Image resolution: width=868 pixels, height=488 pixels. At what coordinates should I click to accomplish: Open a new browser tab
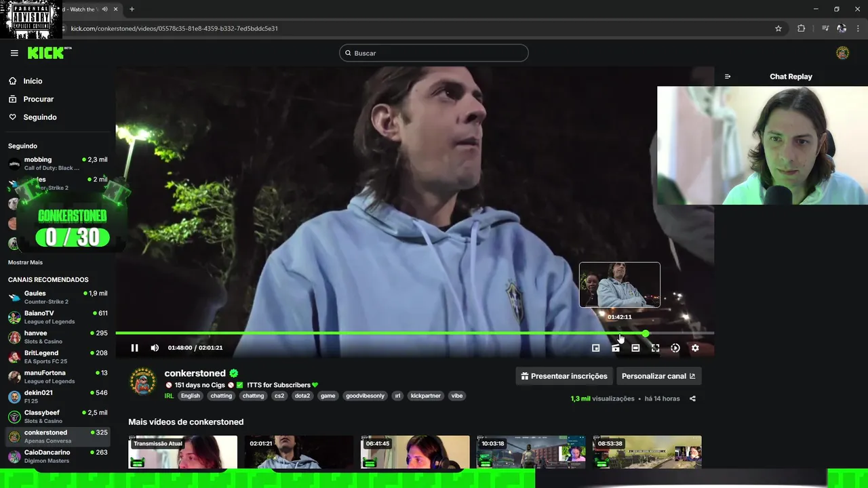click(132, 9)
